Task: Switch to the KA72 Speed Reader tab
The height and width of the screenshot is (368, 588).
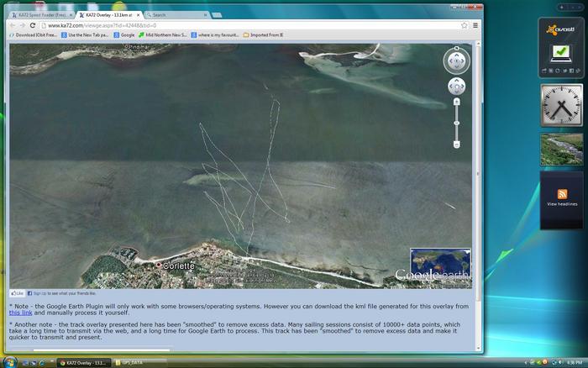Action: pos(42,15)
